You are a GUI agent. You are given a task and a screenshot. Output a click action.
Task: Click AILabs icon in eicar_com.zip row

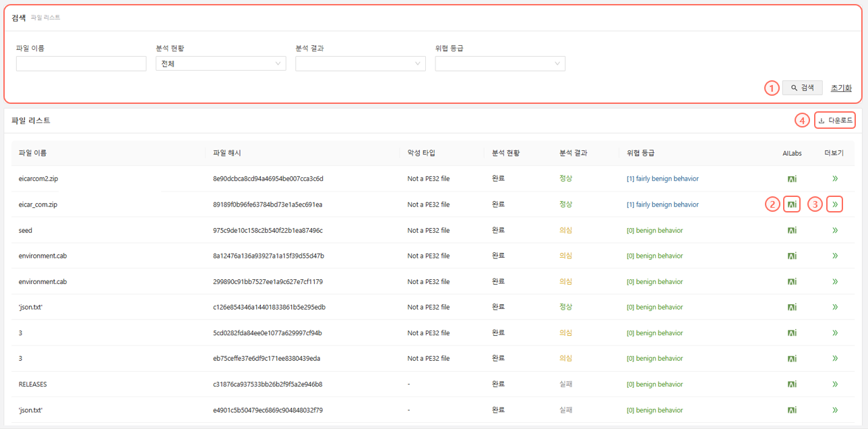tap(793, 204)
